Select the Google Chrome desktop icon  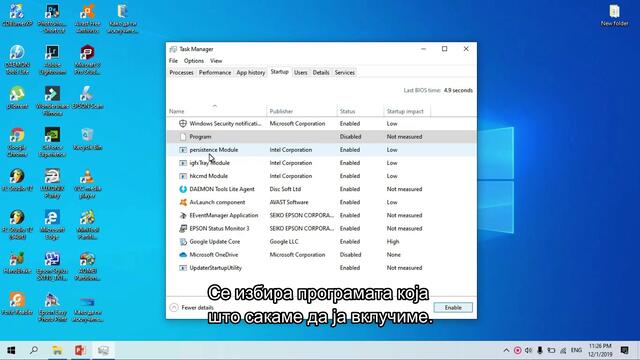click(17, 142)
